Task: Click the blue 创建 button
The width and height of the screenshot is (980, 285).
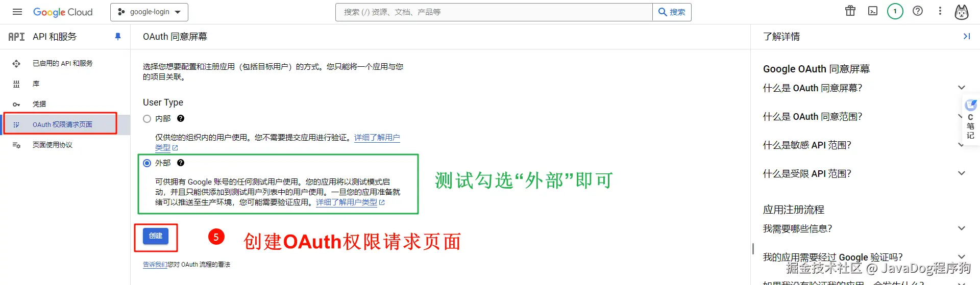Action: tap(156, 236)
